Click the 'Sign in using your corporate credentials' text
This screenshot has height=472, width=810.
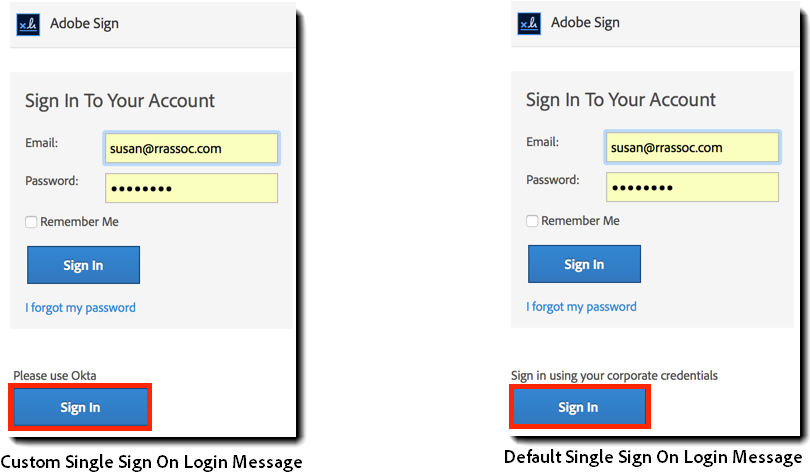(x=614, y=375)
